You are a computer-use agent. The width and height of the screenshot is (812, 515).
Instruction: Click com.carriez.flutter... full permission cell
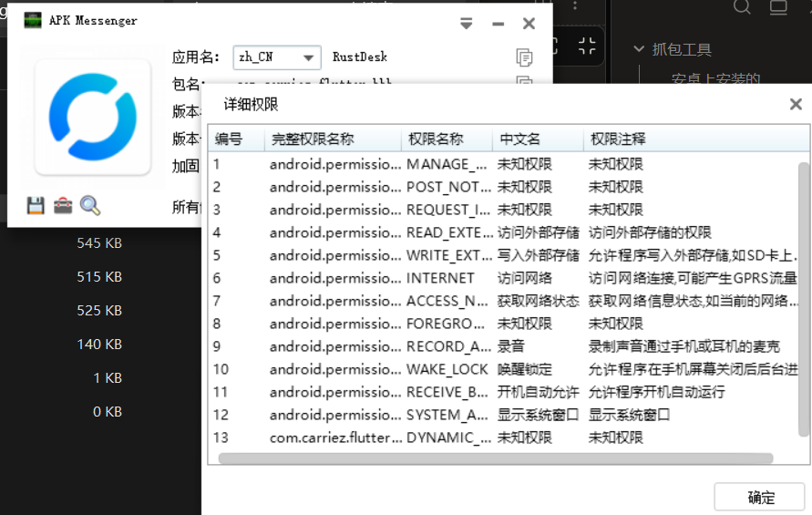[x=334, y=438]
